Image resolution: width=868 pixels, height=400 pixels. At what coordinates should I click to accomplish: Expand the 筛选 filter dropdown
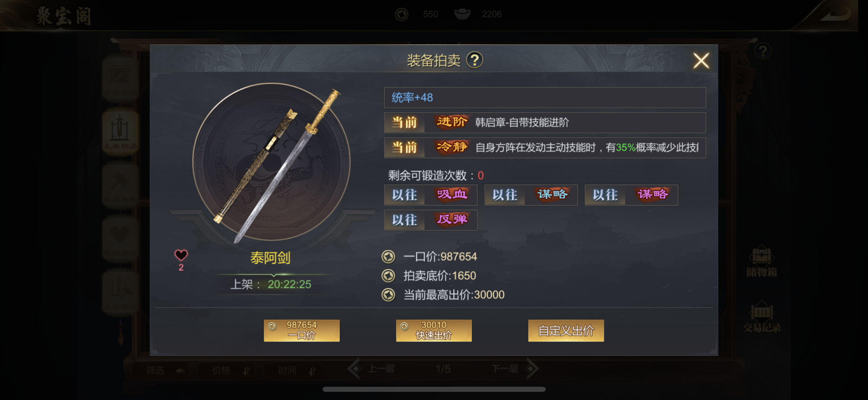point(165,370)
